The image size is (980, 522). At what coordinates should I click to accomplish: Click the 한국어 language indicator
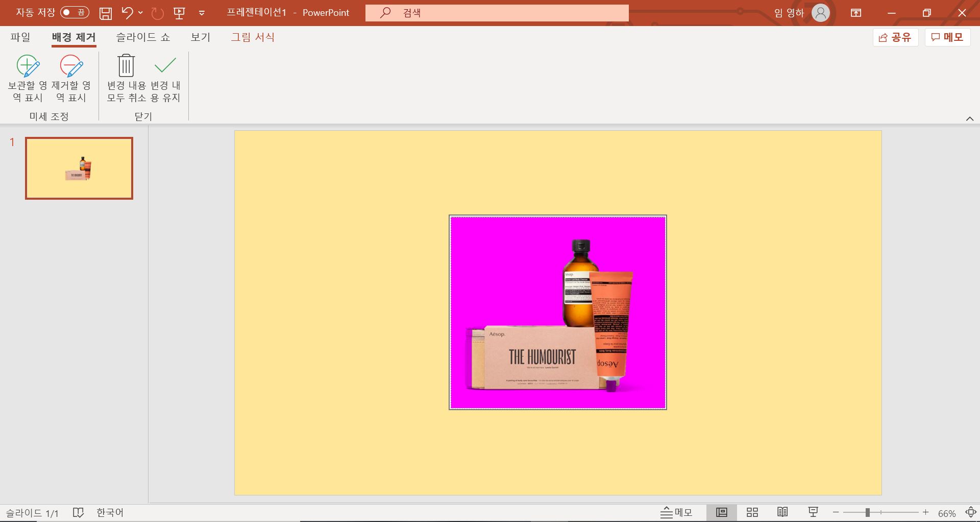pyautogui.click(x=110, y=512)
